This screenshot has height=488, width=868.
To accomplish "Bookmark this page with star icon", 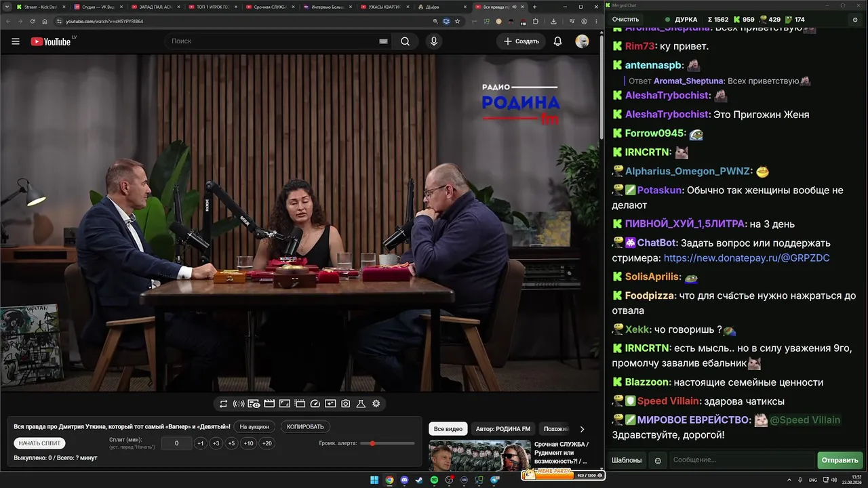I will pos(457,21).
